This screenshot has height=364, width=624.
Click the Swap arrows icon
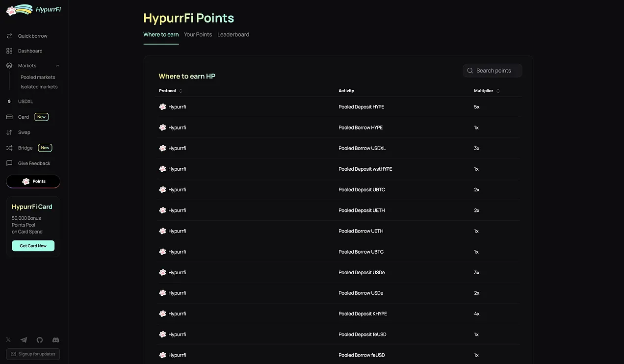click(x=9, y=132)
